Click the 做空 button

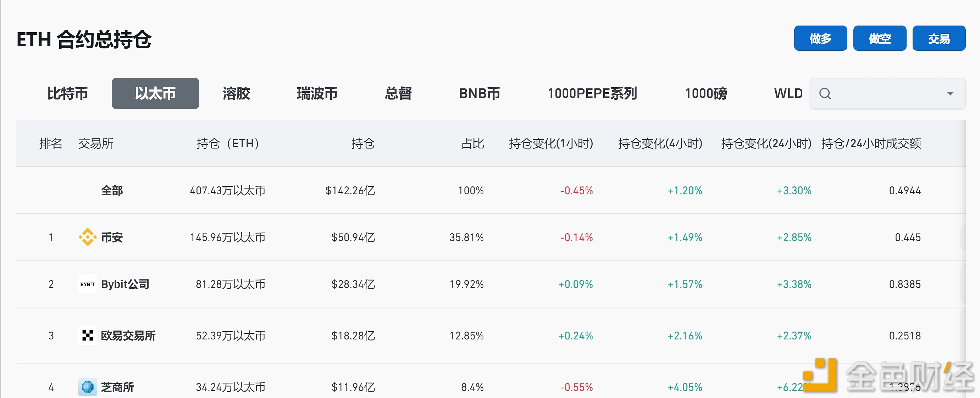pos(880,38)
